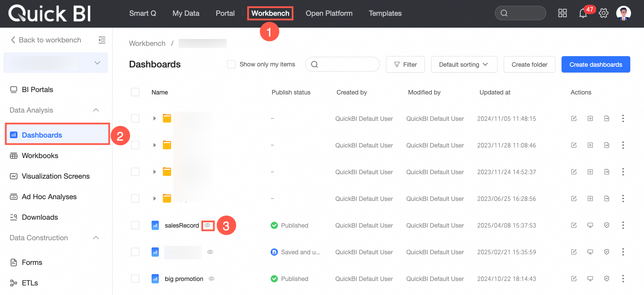Open the Filter button

[405, 64]
